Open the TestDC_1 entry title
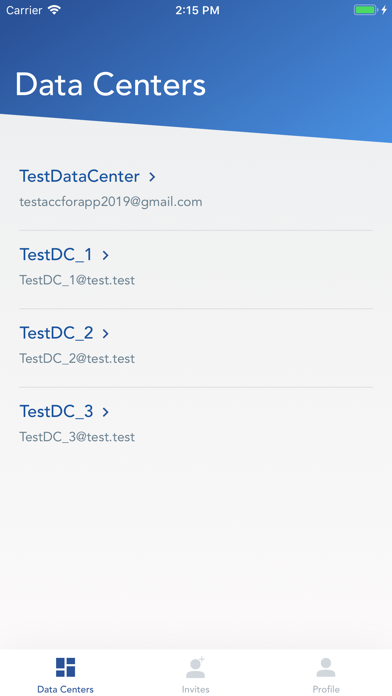 coord(56,255)
